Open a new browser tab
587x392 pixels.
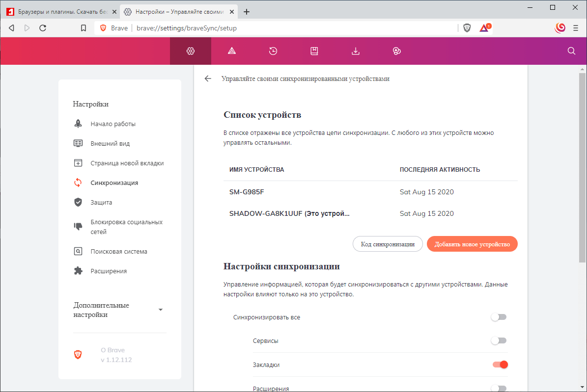click(246, 12)
